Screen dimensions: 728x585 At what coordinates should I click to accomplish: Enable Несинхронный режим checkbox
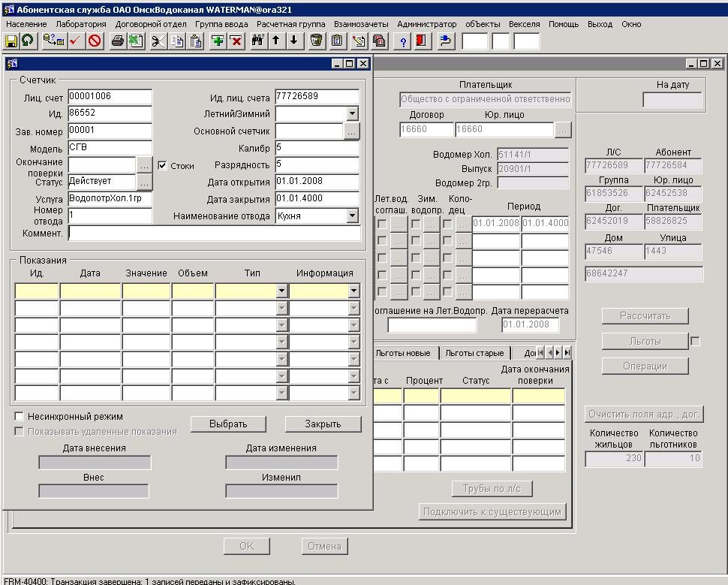(20, 416)
